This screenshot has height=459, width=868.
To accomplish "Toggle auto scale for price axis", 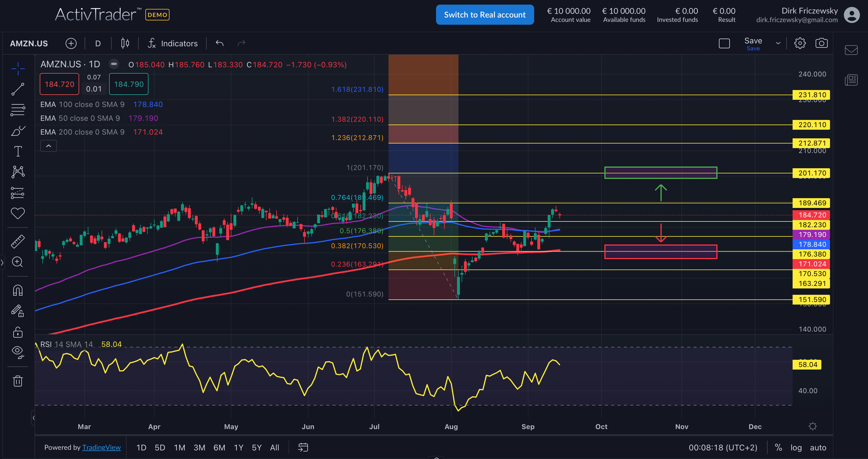I will (818, 447).
